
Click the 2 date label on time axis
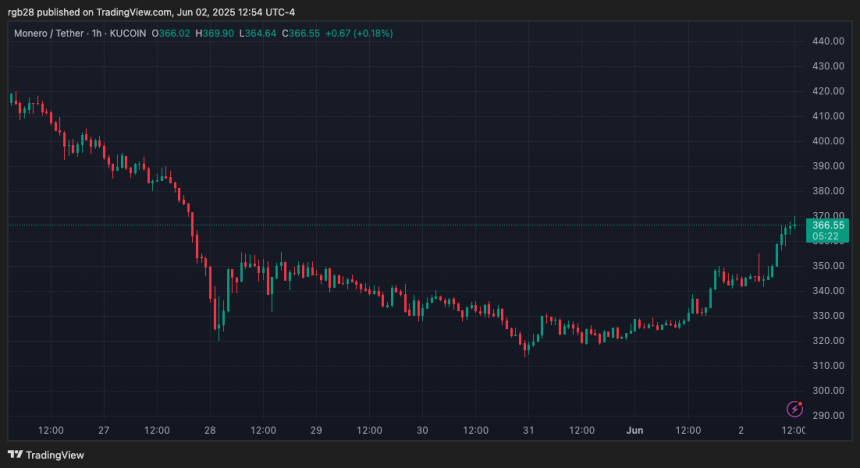coord(741,431)
